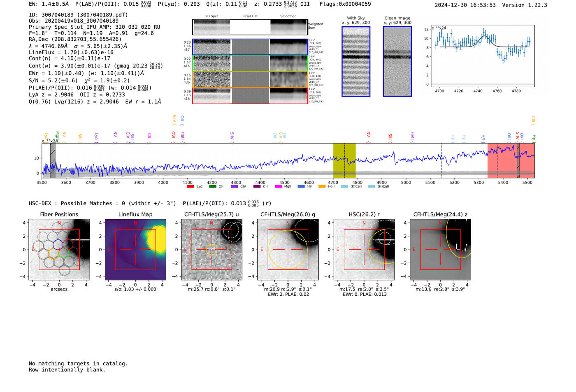This screenshot has width=576, height=392.
Task: Pick the orange HeII legend swatch
Action: (x=322, y=187)
